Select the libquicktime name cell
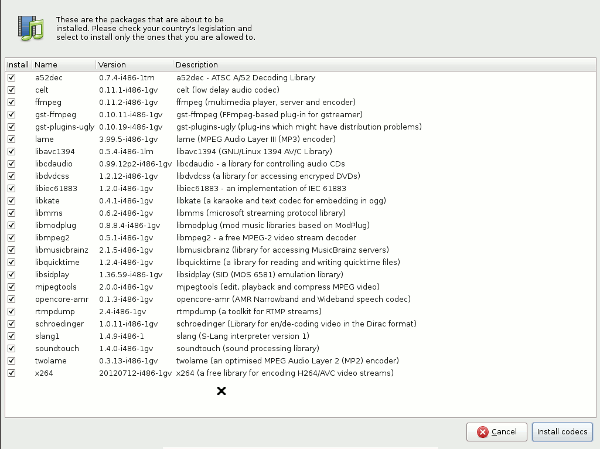600x449 pixels. [57, 262]
